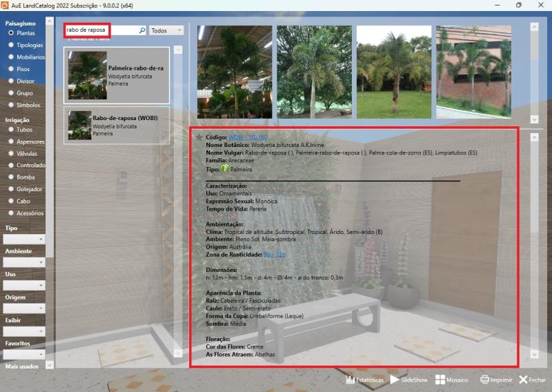Start the SlideShow
The height and width of the screenshot is (392, 552).
[x=408, y=380]
